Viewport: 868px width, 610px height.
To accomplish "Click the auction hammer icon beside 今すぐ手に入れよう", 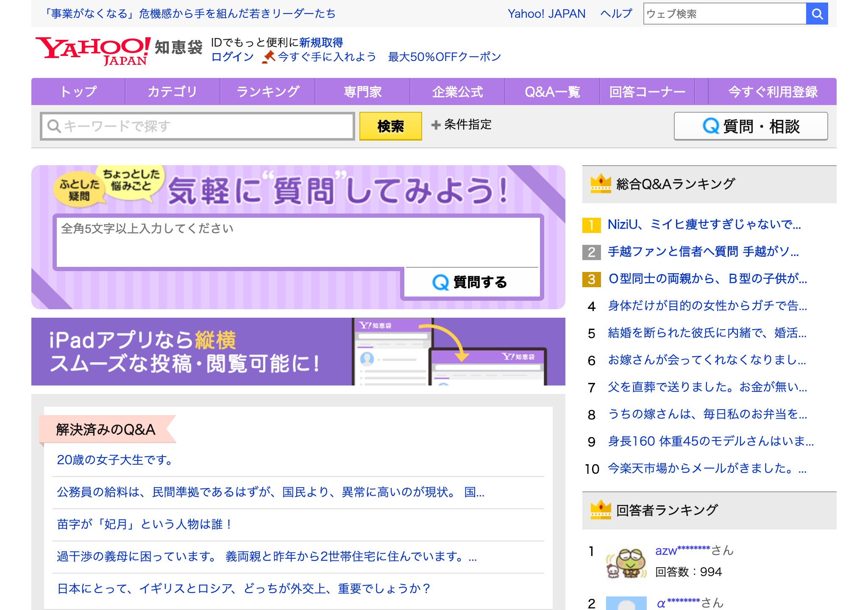I will point(269,57).
